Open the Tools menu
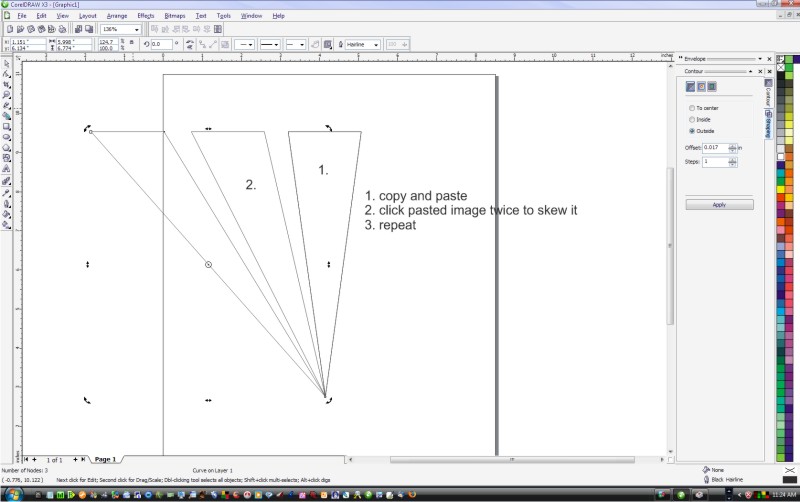This screenshot has width=800, height=502. point(223,16)
